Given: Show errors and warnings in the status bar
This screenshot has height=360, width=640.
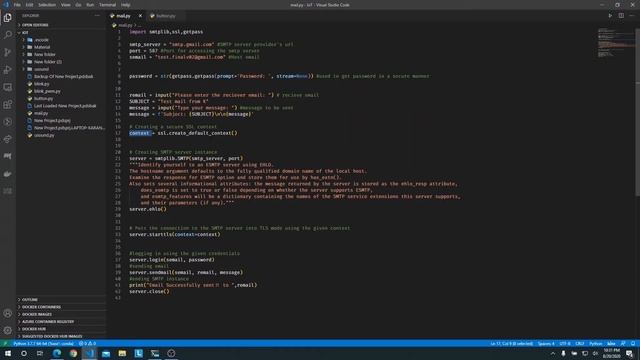Looking at the screenshot, I should point(87,344).
